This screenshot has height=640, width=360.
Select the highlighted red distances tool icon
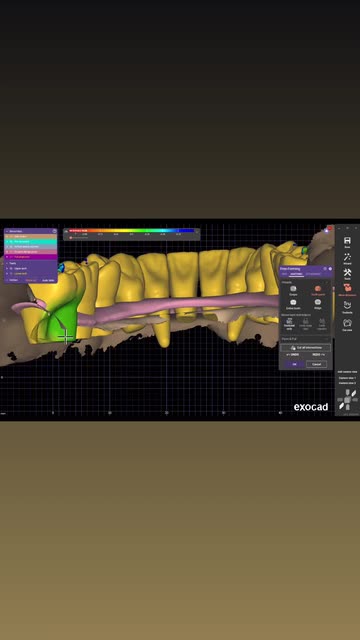(x=347, y=287)
